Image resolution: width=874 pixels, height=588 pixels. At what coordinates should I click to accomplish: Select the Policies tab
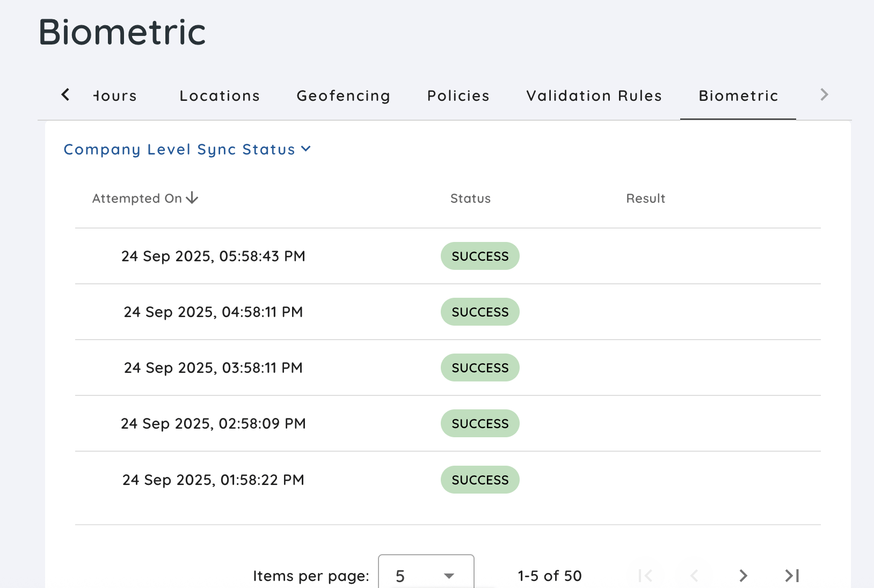pos(458,95)
